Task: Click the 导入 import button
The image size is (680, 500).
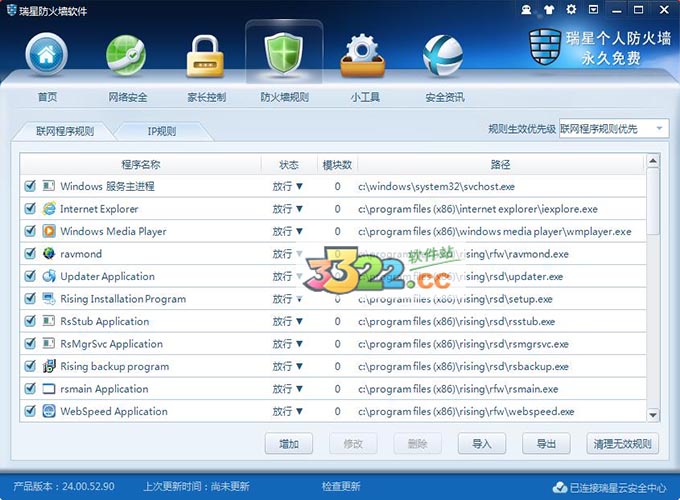Action: click(482, 444)
